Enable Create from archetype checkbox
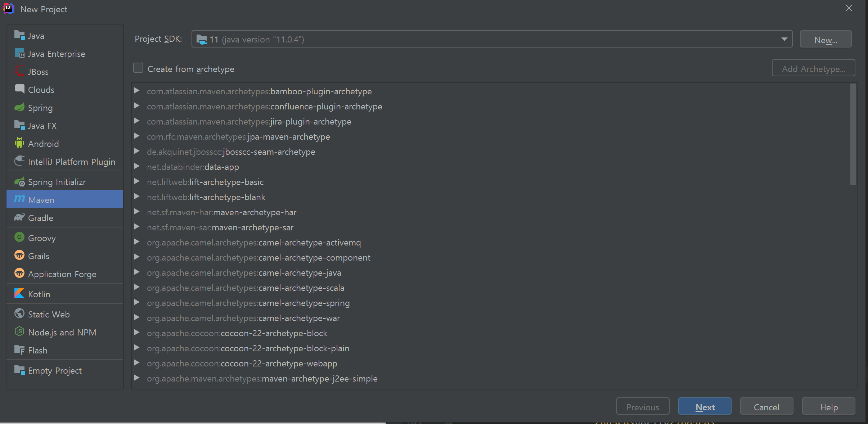Image resolution: width=868 pixels, height=424 pixels. click(138, 68)
